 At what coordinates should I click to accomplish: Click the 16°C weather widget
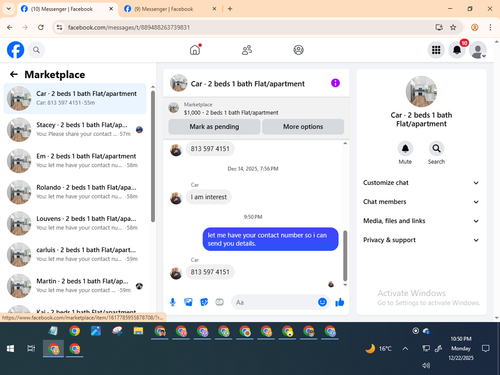[x=378, y=349]
